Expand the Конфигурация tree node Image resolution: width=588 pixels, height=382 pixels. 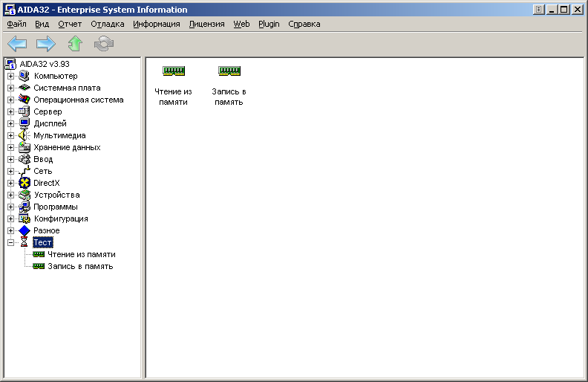click(x=10, y=218)
